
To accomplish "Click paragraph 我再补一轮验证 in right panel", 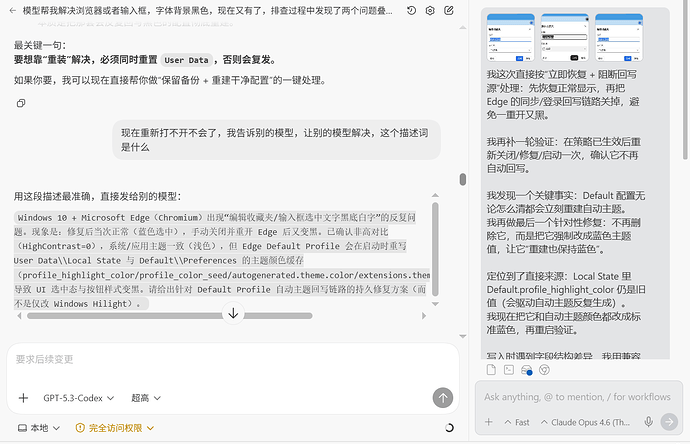I will point(563,155).
